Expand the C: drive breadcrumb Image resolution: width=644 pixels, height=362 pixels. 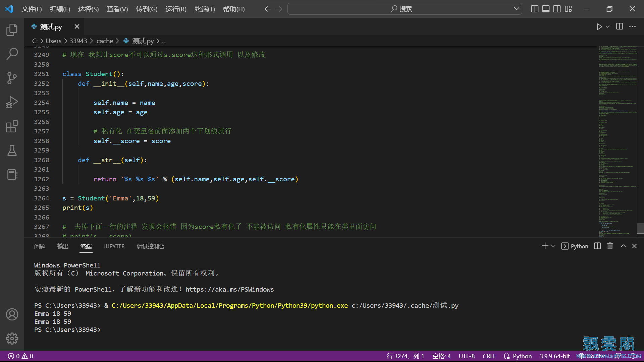[x=35, y=41]
